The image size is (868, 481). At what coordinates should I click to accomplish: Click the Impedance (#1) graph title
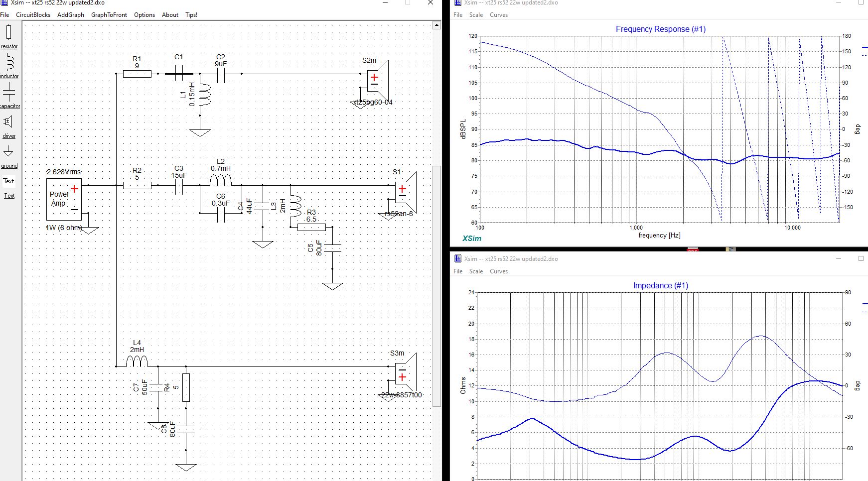(661, 285)
